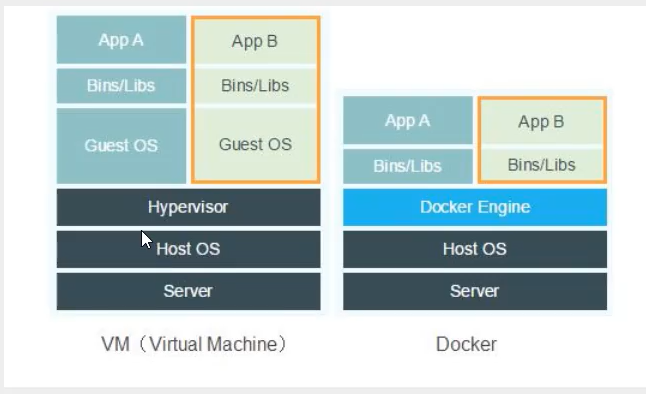The width and height of the screenshot is (646, 394).
Task: Click blue Bins/Libs block in Docker stack
Action: pos(408,166)
